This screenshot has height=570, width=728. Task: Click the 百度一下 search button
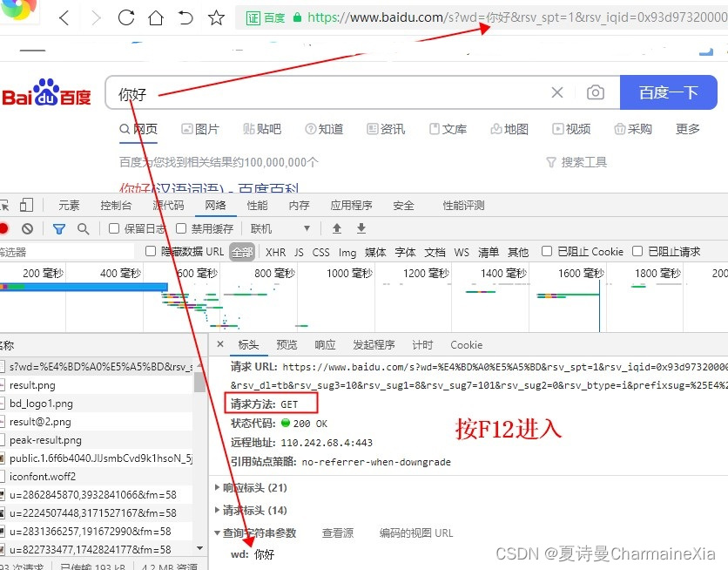click(x=669, y=92)
